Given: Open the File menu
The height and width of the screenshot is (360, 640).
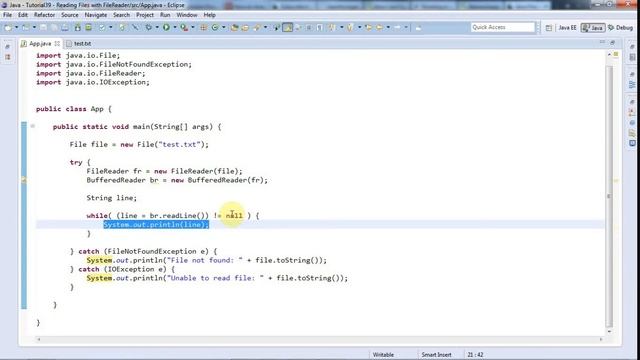Looking at the screenshot, I should [7, 15].
